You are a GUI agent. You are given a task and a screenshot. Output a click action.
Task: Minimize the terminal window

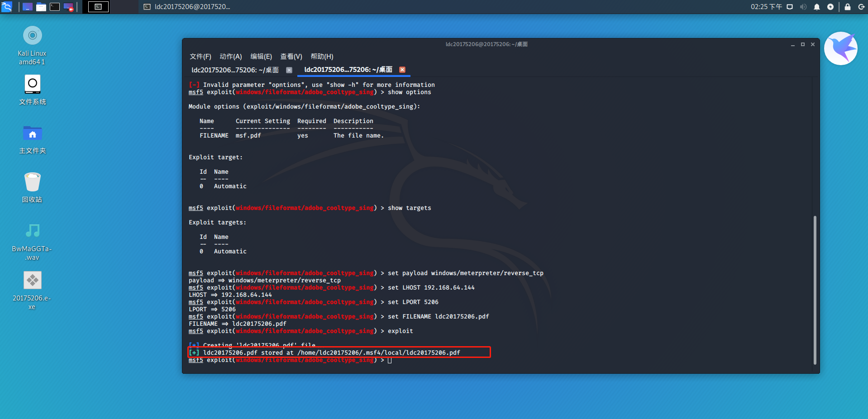[x=793, y=44]
